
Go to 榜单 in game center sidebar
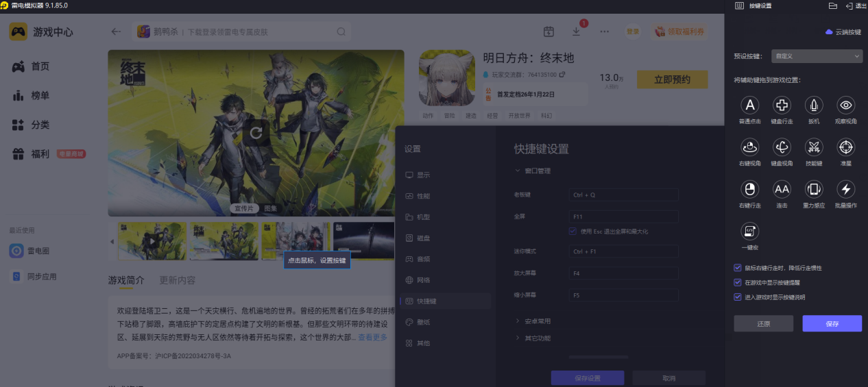[32, 96]
